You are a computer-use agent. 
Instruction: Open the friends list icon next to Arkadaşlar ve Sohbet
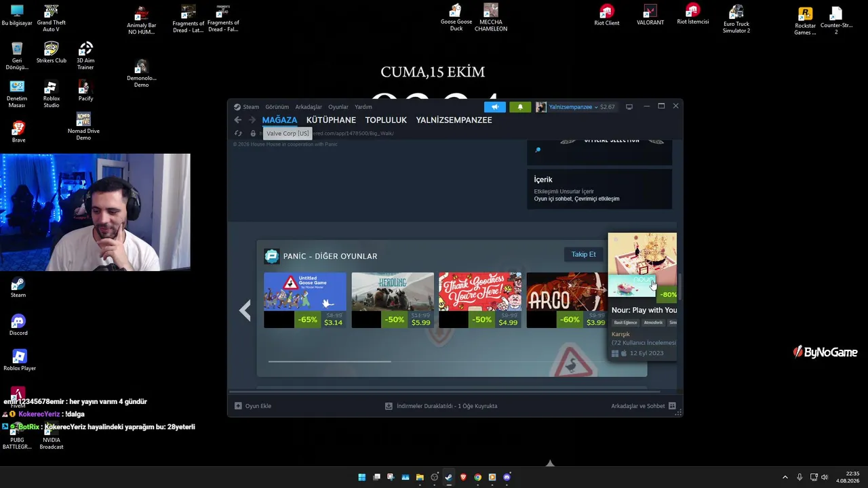point(672,406)
